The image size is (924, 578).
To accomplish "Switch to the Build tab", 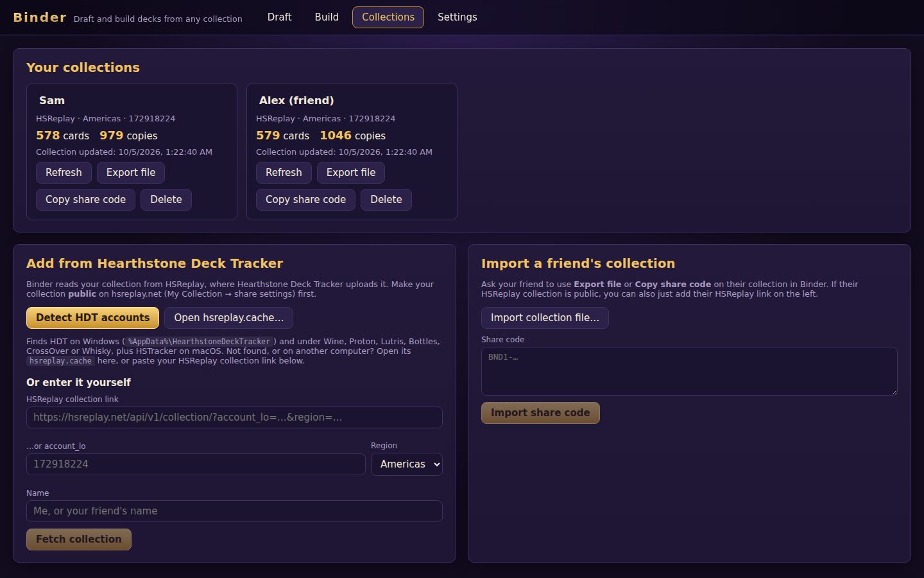I will point(327,17).
